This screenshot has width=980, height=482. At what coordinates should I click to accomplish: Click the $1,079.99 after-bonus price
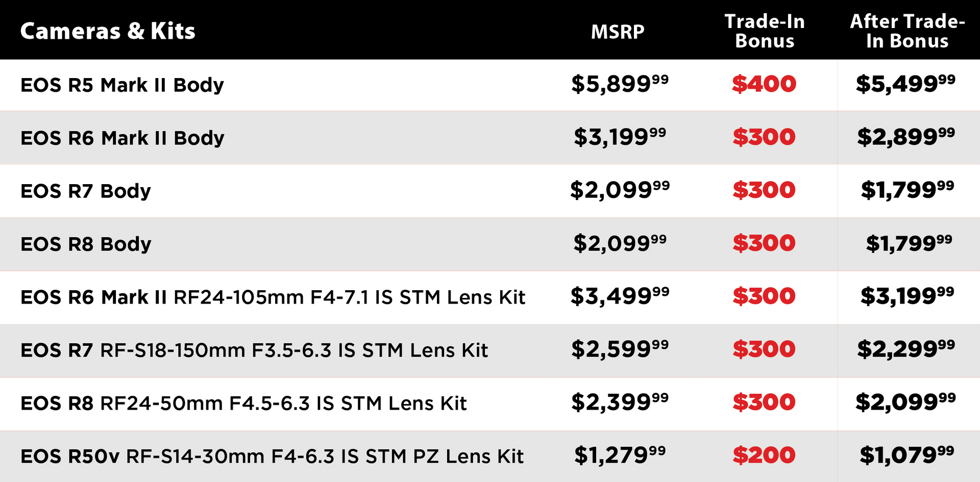pyautogui.click(x=906, y=455)
